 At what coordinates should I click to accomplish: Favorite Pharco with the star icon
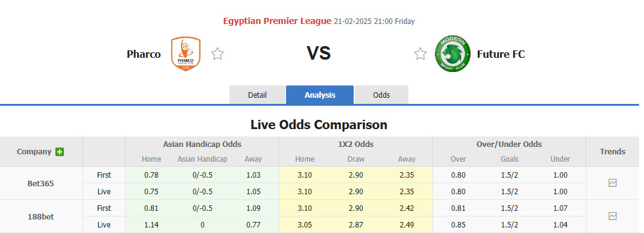pyautogui.click(x=217, y=53)
